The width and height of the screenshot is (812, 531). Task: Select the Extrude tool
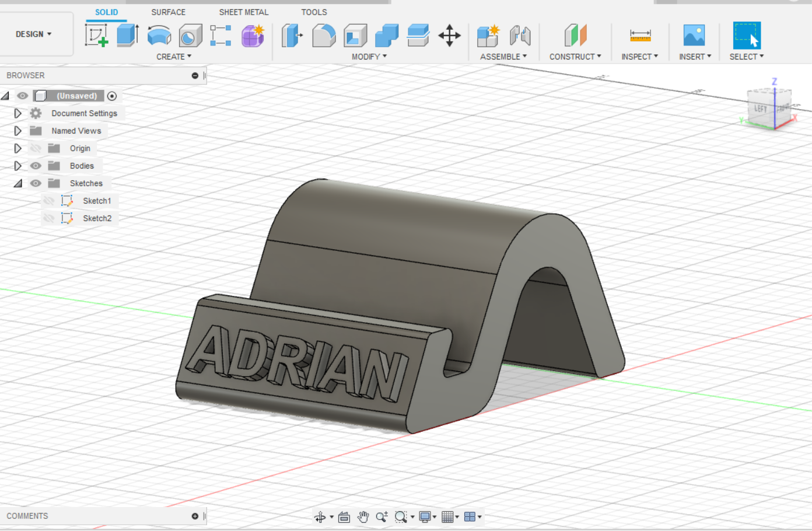(x=127, y=35)
